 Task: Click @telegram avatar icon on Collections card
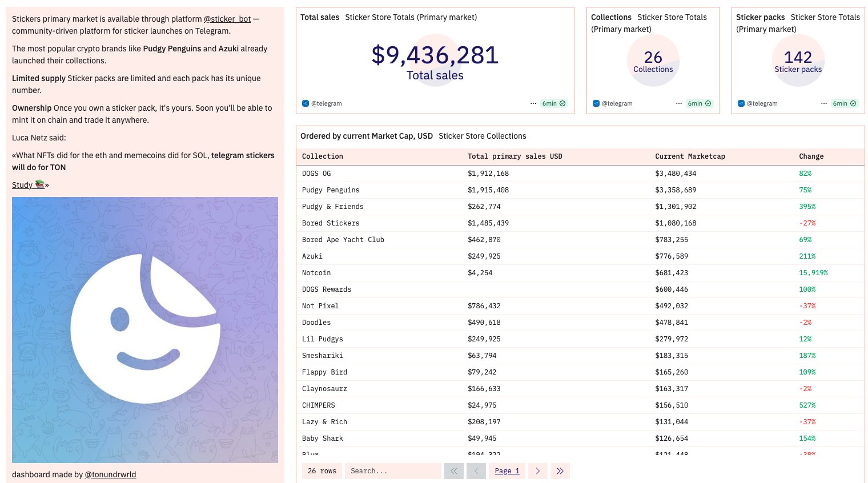596,103
